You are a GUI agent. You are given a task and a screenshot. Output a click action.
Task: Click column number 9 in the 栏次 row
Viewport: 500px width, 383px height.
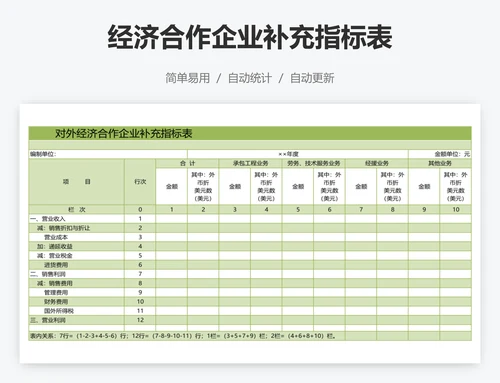tap(424, 209)
